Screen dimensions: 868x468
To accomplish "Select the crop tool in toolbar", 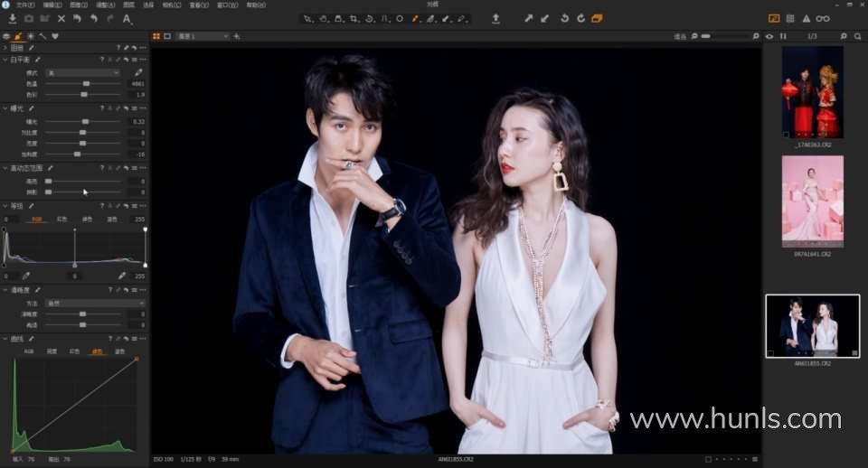I will 354,18.
